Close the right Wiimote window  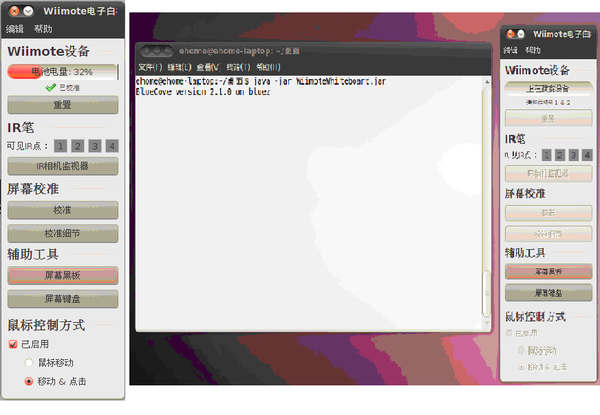click(510, 34)
